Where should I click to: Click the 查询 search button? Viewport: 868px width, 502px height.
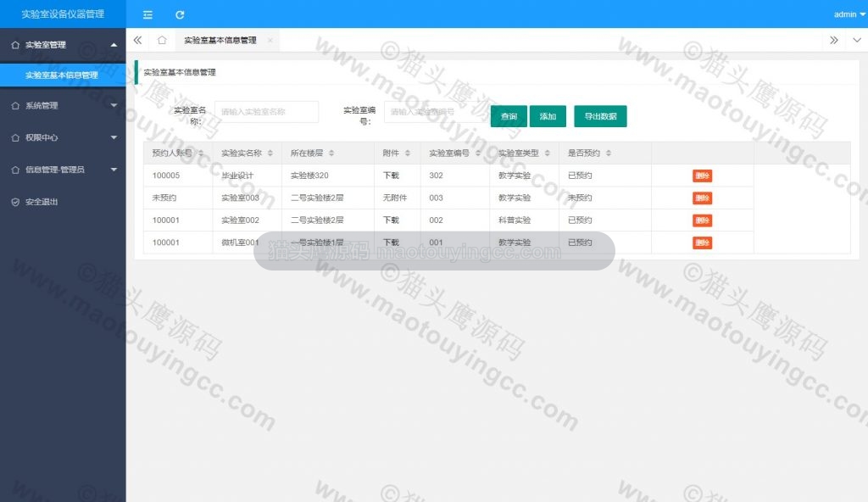click(x=509, y=116)
